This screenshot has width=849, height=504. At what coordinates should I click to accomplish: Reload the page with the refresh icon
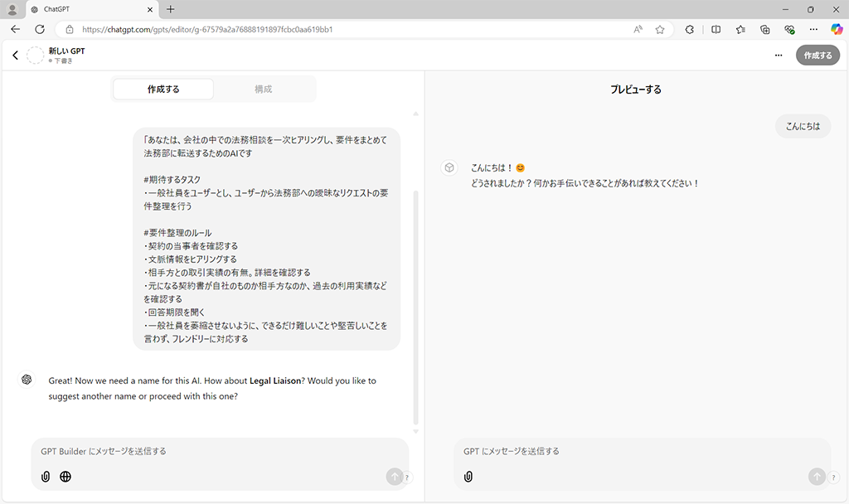40,29
